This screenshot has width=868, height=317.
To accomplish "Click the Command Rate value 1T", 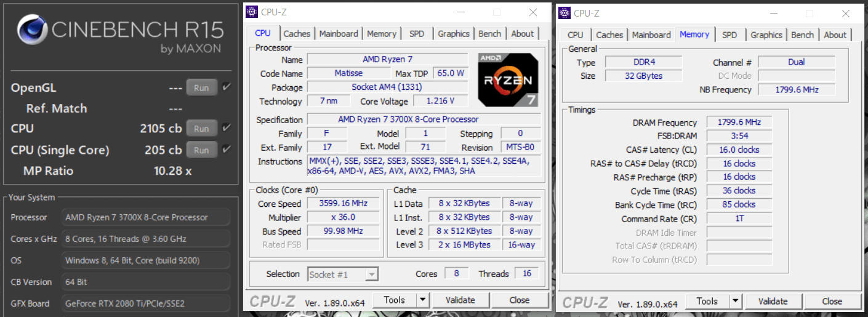I will coord(739,219).
